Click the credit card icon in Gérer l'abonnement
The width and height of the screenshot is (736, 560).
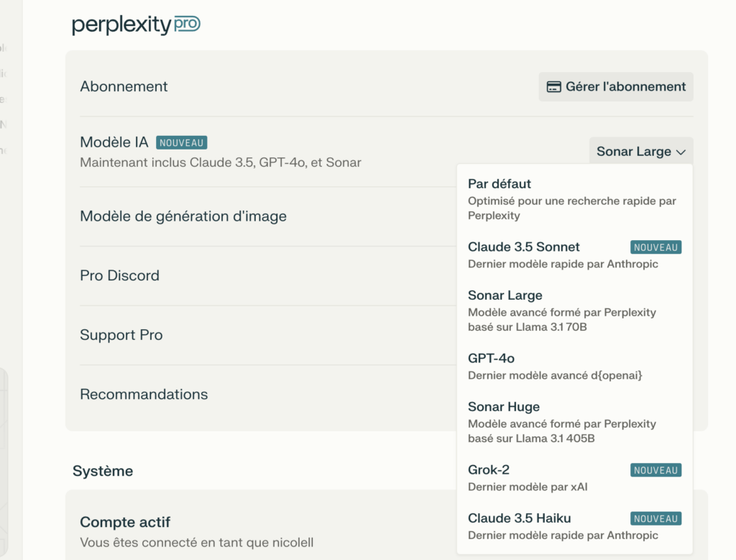coord(554,87)
